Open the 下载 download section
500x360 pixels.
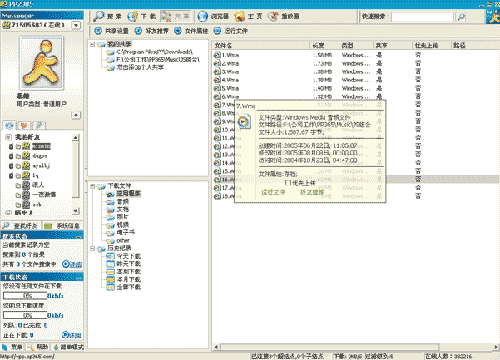point(142,16)
